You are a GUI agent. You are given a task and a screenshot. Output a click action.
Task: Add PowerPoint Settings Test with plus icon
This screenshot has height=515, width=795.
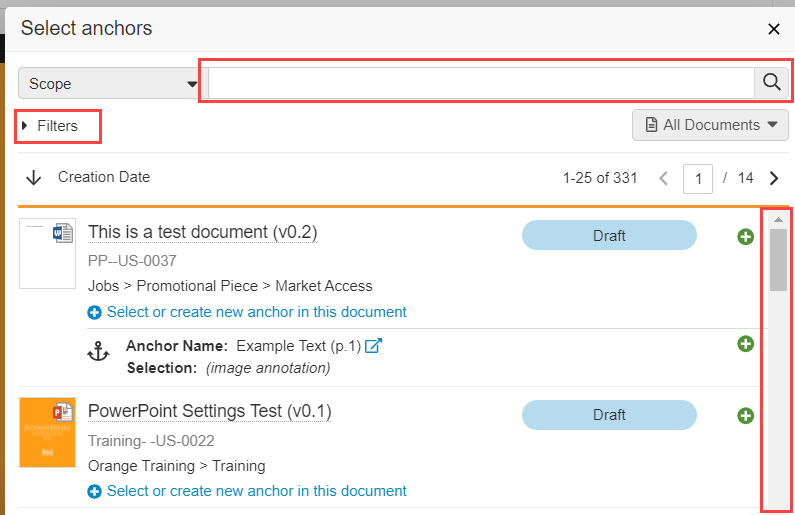point(745,415)
